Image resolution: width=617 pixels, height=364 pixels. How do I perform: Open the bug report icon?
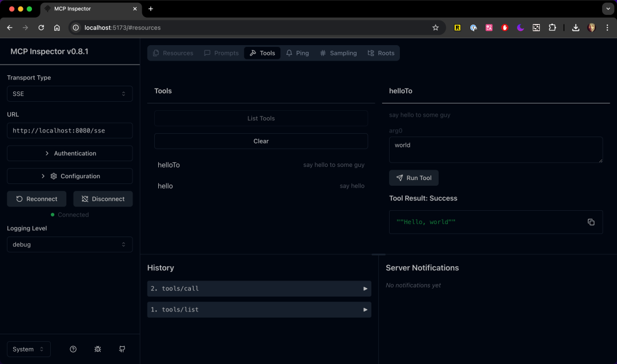click(x=98, y=349)
